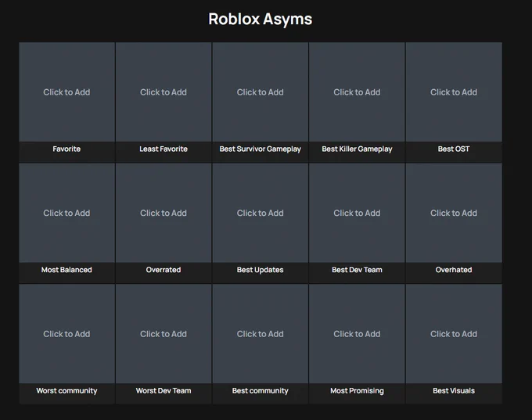Click the Roblox Asyms title

coord(261,19)
